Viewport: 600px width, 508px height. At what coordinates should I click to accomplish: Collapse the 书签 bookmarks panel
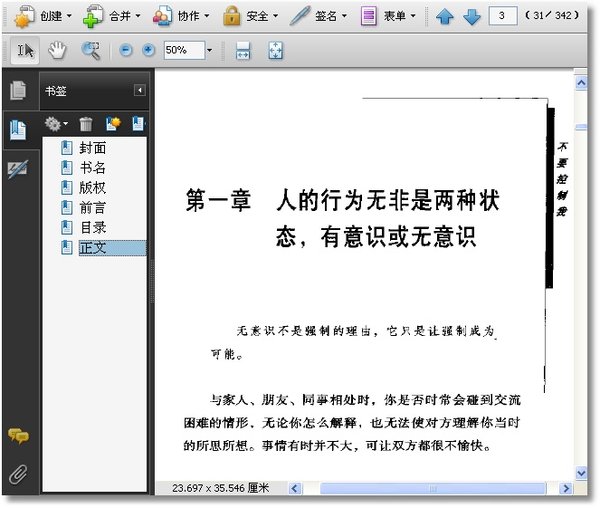tap(140, 90)
